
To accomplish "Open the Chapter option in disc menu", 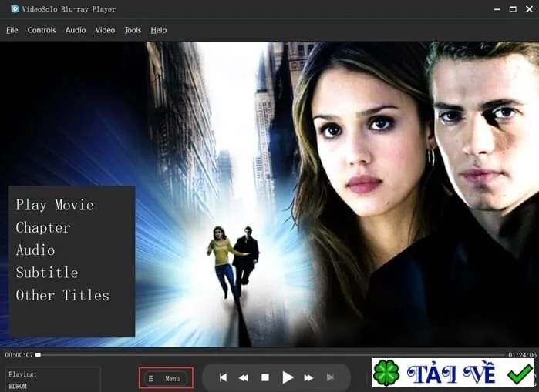I will click(x=43, y=228).
